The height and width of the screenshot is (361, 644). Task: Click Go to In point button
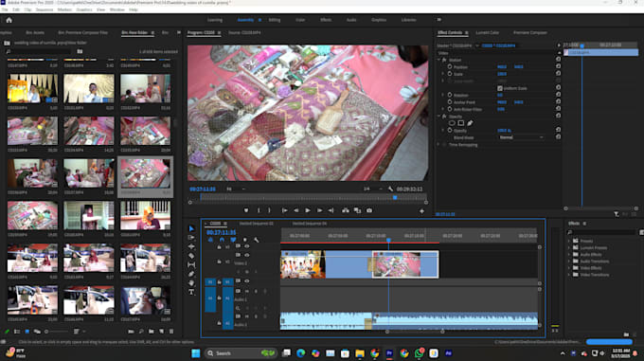tap(284, 210)
